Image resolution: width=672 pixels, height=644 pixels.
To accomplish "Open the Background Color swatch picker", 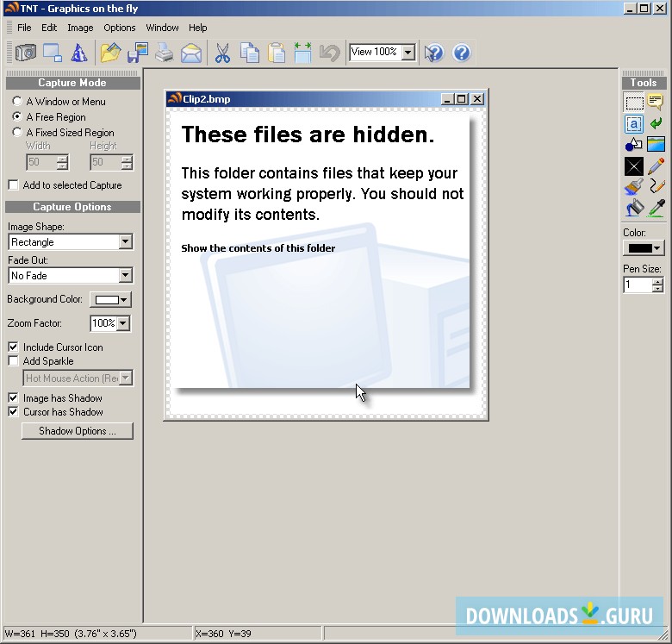I will tap(110, 300).
